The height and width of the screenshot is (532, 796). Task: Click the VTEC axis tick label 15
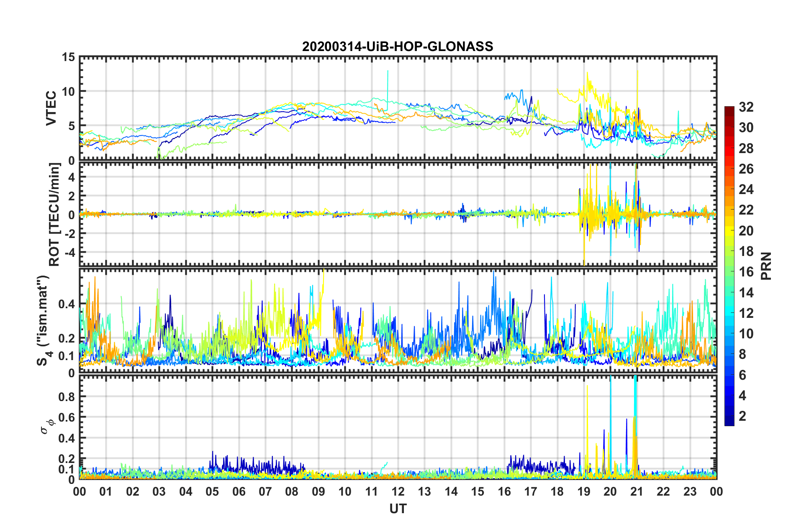click(69, 57)
